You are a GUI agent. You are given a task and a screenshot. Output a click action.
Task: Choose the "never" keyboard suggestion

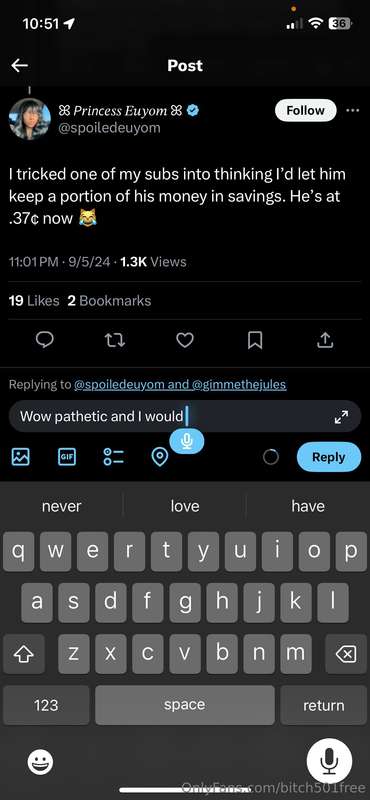point(61,506)
